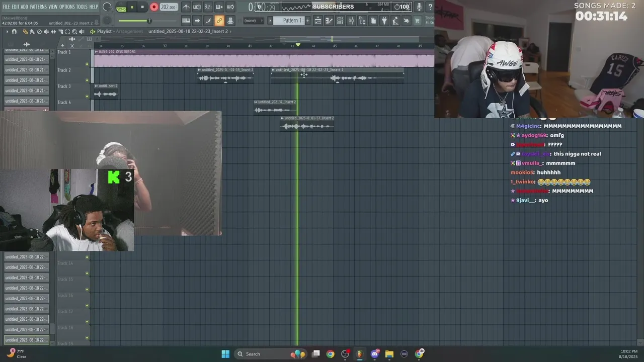644x362 pixels.
Task: Open the audio clips filter in picker panel
Action: [26, 44]
